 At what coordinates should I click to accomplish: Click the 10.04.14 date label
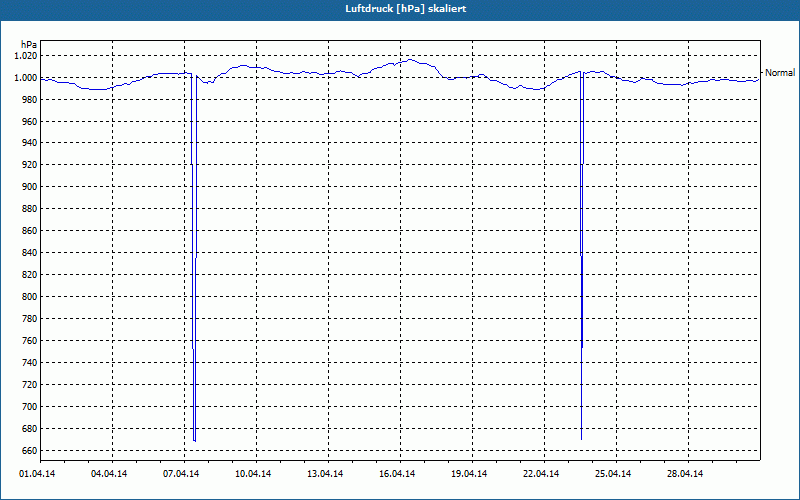click(x=253, y=474)
